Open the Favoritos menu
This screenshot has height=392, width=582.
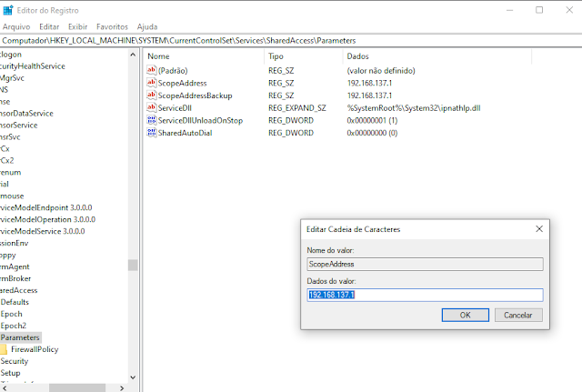[x=112, y=26]
